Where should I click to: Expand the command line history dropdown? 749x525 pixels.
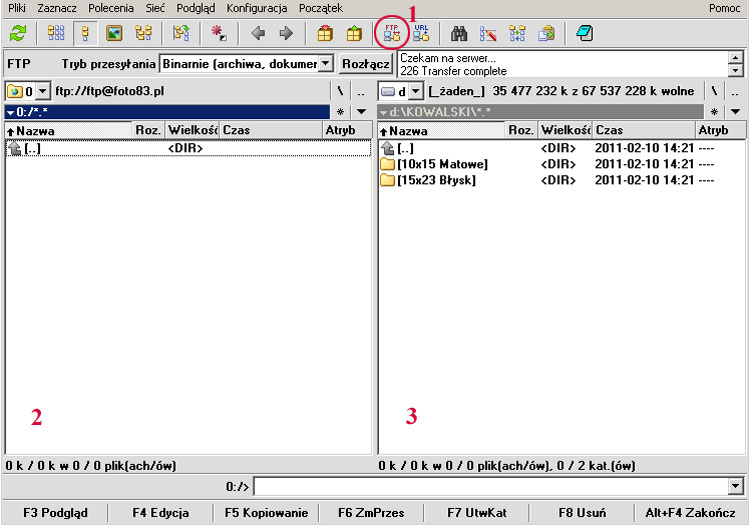point(736,486)
